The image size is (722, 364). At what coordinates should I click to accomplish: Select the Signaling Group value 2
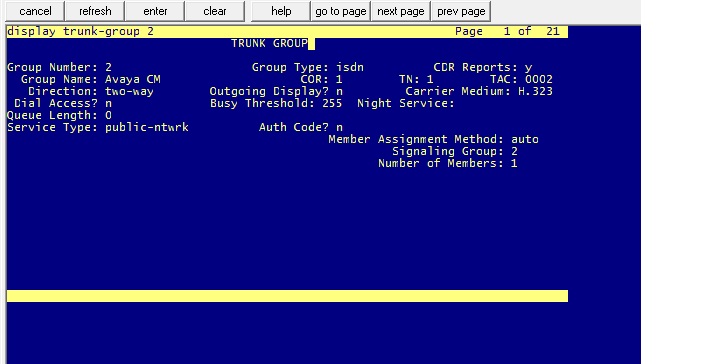coord(514,151)
